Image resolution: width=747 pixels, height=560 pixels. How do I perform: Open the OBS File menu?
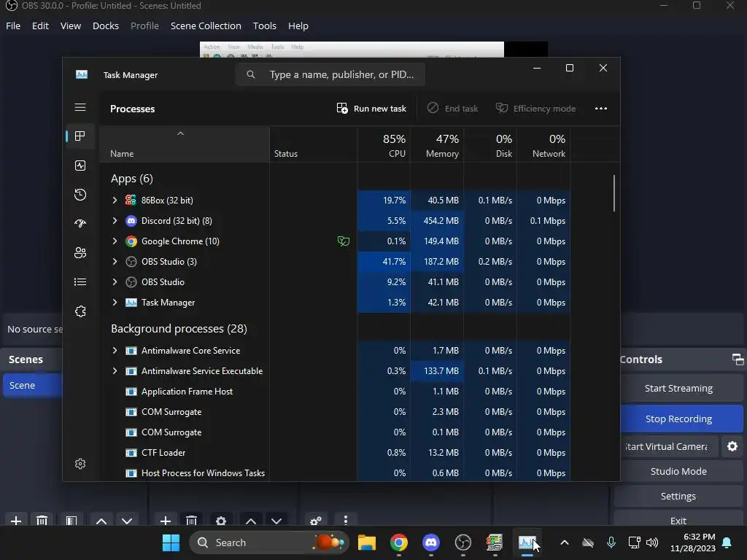click(x=13, y=26)
